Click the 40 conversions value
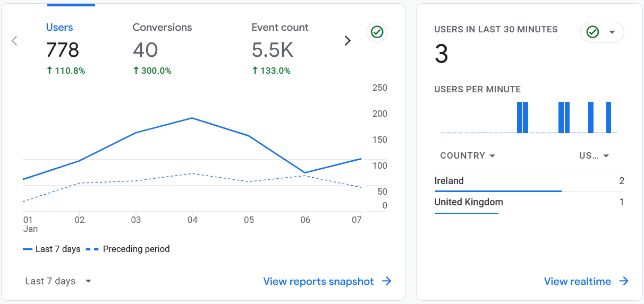 (x=146, y=50)
